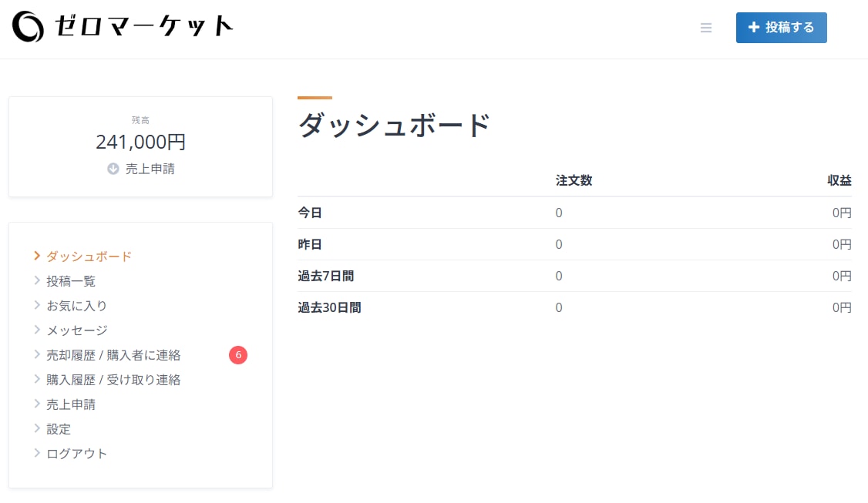The height and width of the screenshot is (503, 868).
Task: Open 売却履歴 / 購入者に連絡
Action: [113, 355]
